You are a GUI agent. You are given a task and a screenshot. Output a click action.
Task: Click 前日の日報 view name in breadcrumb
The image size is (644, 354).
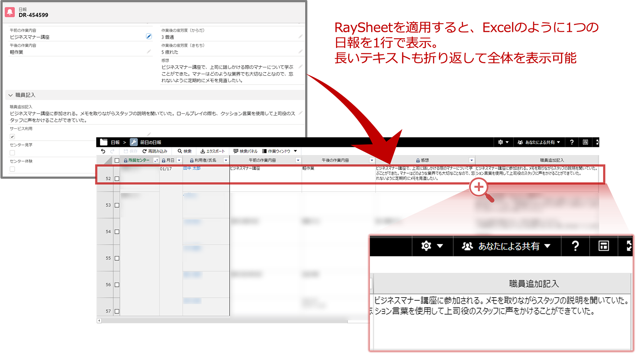tap(151, 142)
